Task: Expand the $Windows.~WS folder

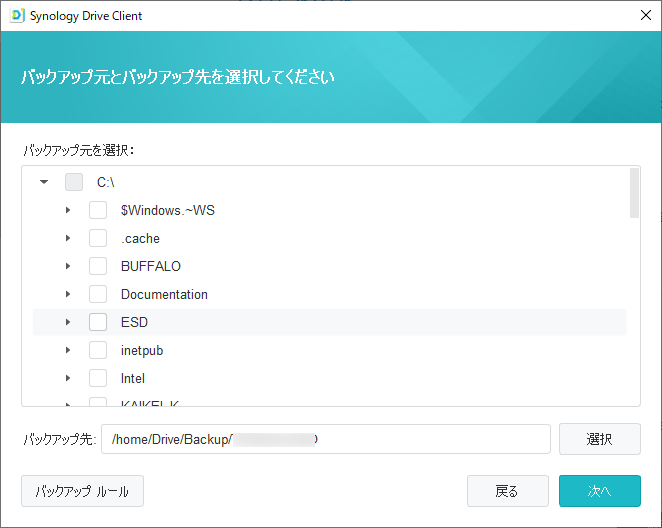Action: tap(68, 210)
